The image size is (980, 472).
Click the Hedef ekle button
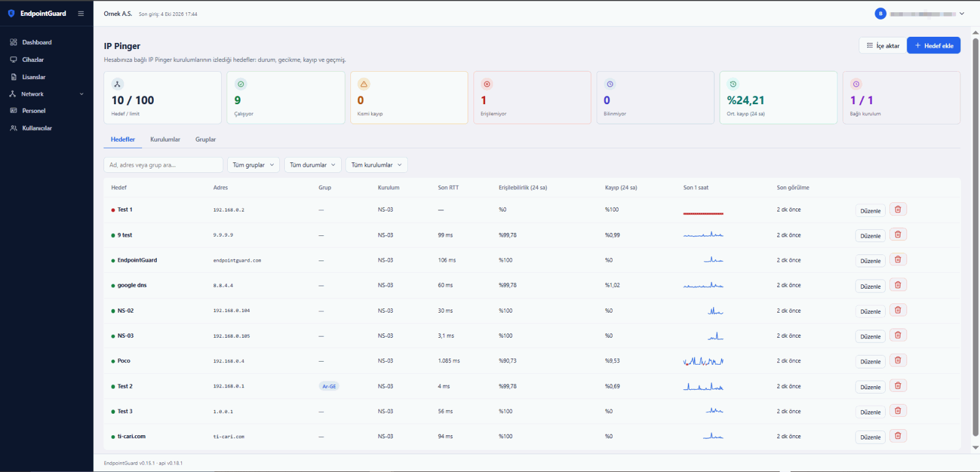click(x=933, y=45)
